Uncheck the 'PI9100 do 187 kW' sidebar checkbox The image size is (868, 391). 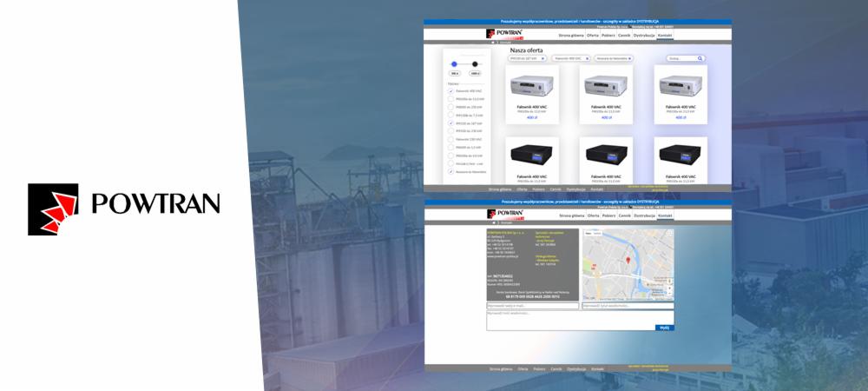(x=450, y=123)
